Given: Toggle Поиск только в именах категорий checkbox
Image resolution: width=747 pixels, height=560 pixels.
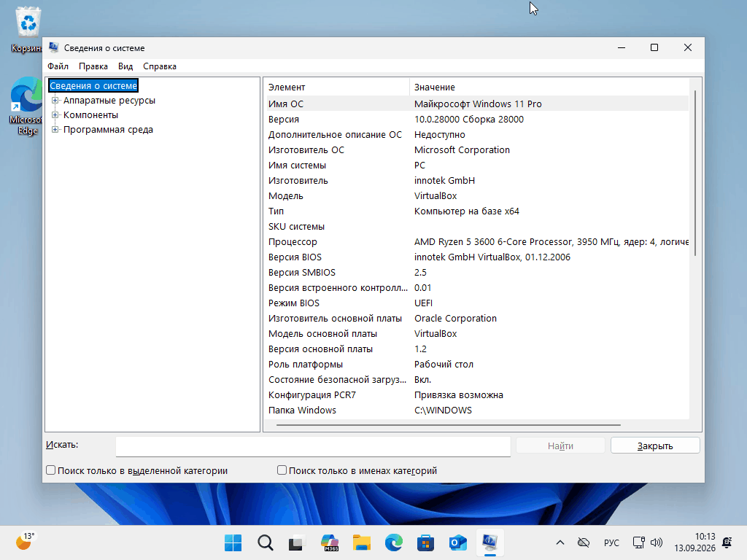Looking at the screenshot, I should pos(282,470).
